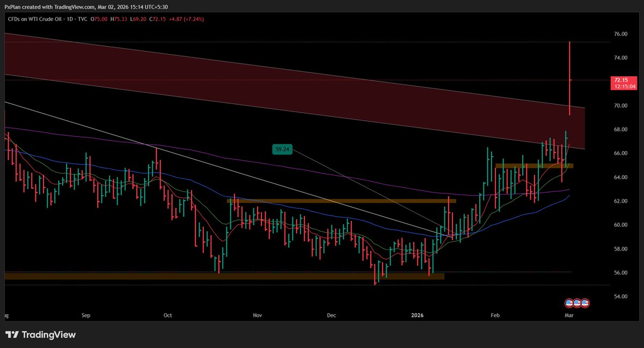The image size is (644, 348).
Task: Click the 62.00 price scale label
Action: point(620,201)
